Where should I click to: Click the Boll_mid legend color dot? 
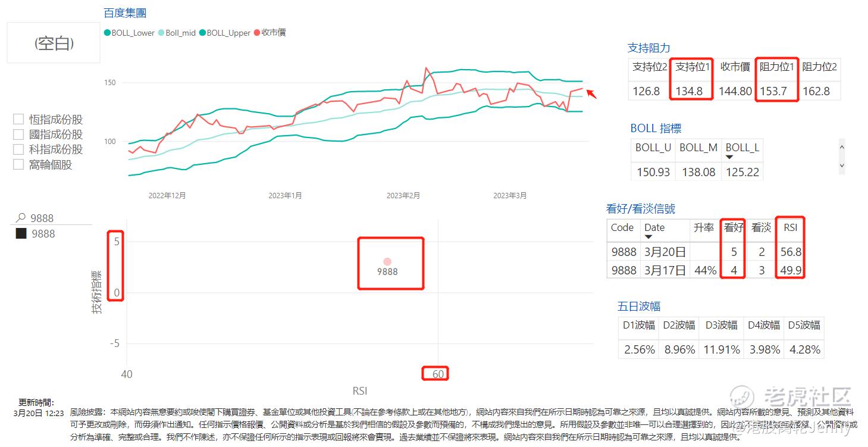pos(161,33)
